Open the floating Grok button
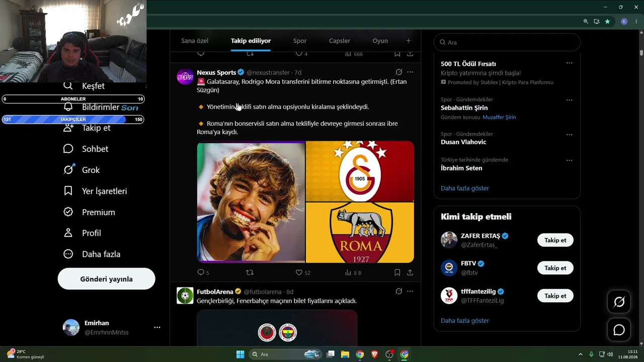 619,302
